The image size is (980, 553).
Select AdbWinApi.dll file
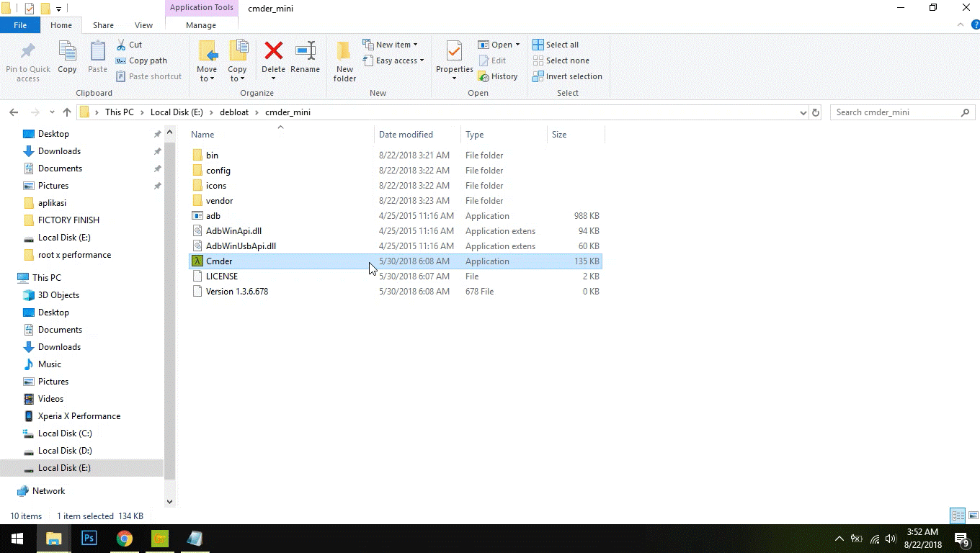(x=395, y=231)
